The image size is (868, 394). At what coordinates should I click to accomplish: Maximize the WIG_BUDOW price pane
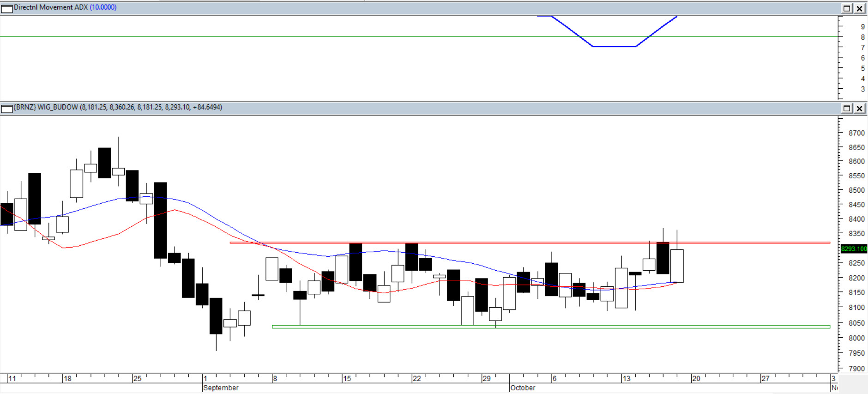coord(847,109)
